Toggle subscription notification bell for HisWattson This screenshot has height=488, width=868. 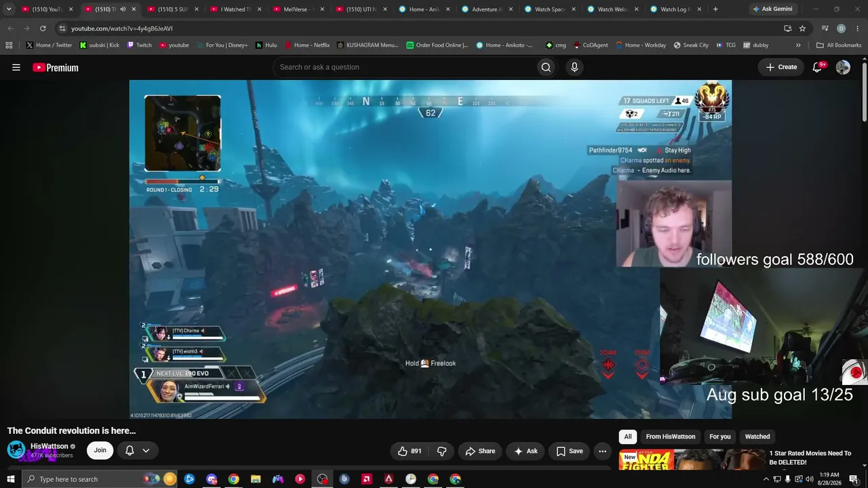pyautogui.click(x=130, y=451)
